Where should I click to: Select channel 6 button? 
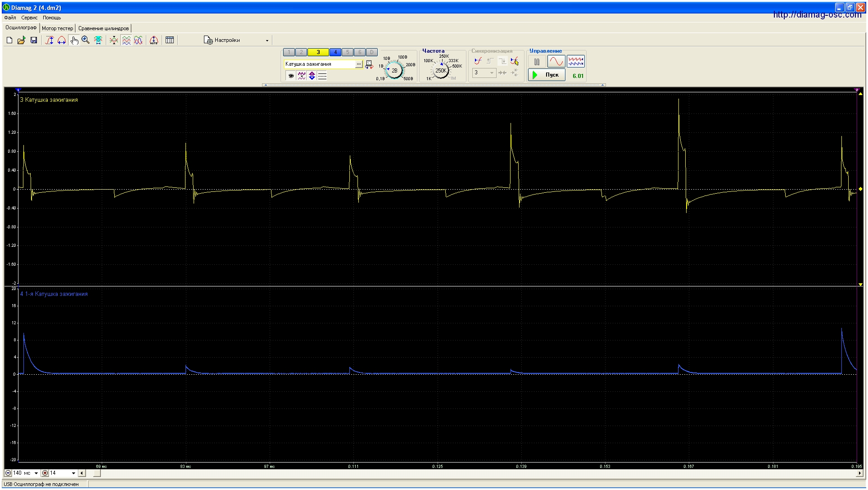point(360,52)
